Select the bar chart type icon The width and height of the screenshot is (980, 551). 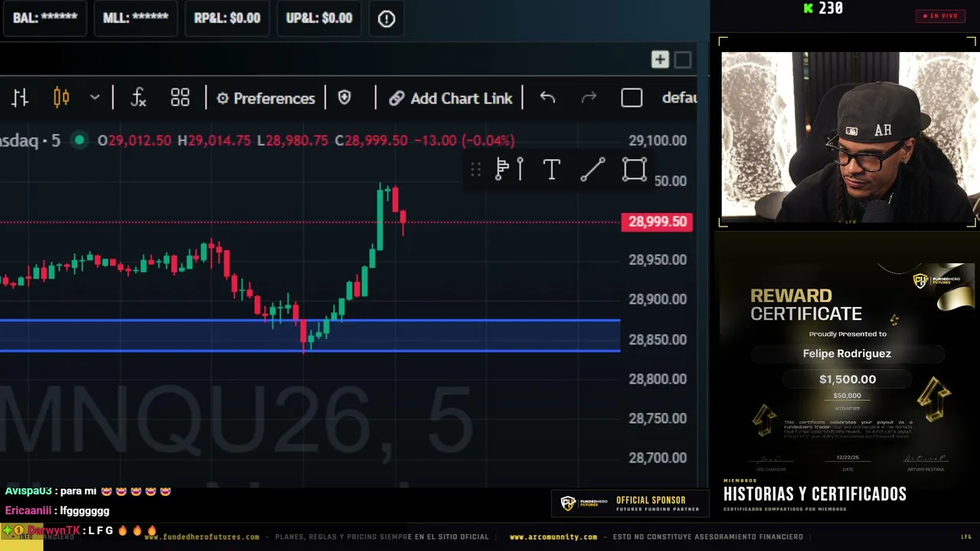[20, 98]
